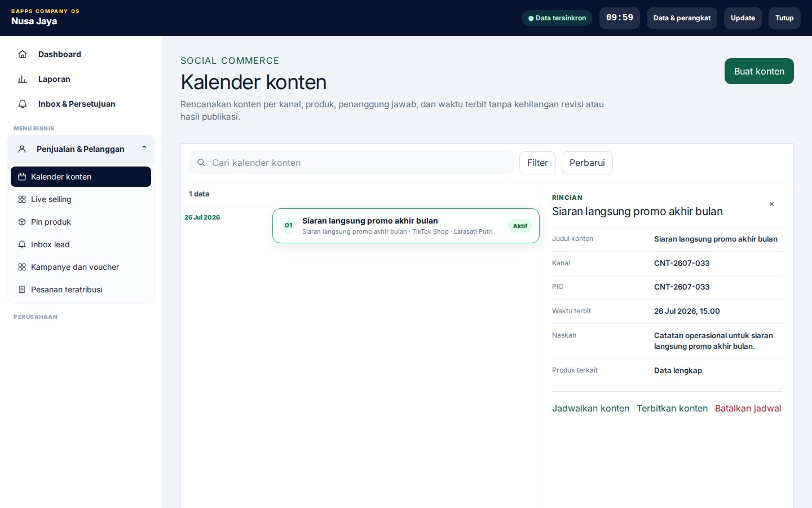Click the Penjualan & Pelanggan person icon
The height and width of the screenshot is (508, 812).
tap(22, 149)
